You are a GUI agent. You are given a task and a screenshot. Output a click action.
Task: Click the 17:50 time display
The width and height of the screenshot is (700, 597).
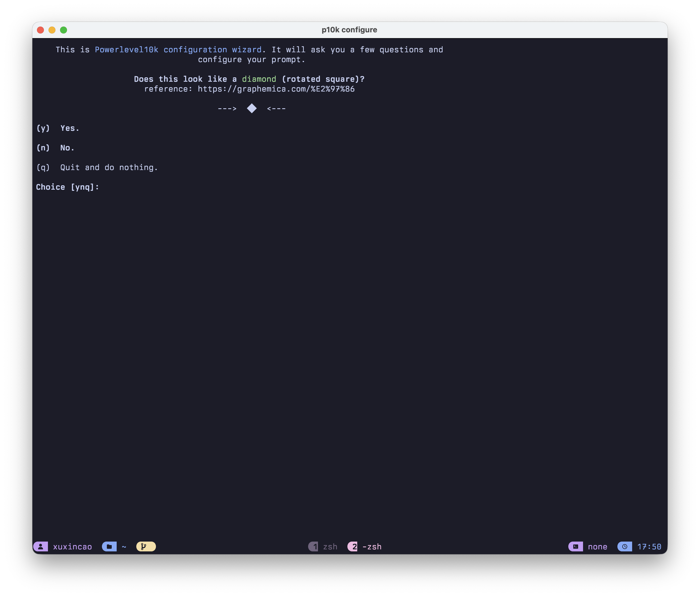(x=649, y=547)
